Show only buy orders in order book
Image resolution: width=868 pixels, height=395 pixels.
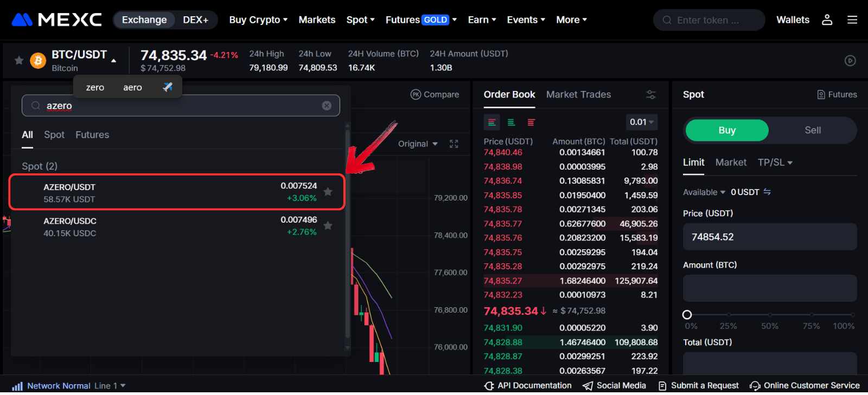[511, 122]
